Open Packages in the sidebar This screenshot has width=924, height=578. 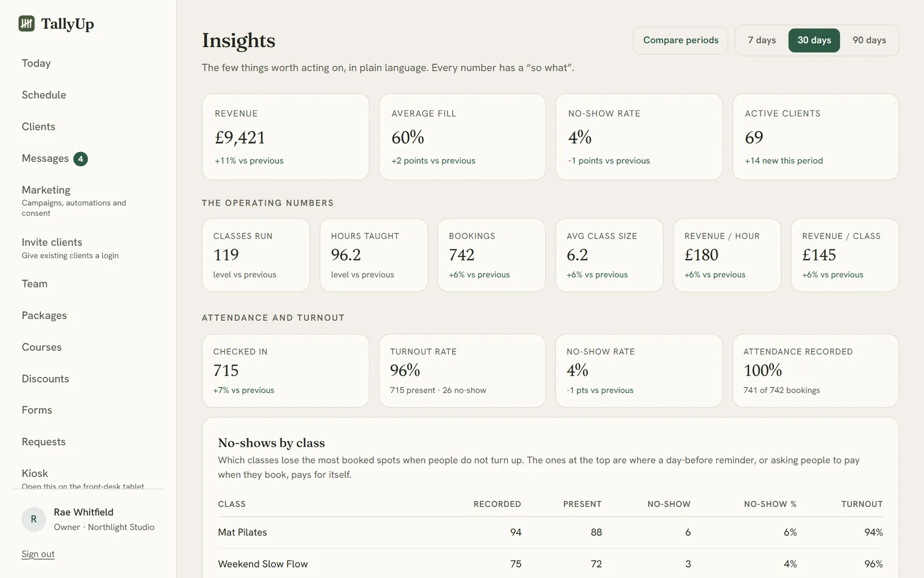tap(44, 316)
